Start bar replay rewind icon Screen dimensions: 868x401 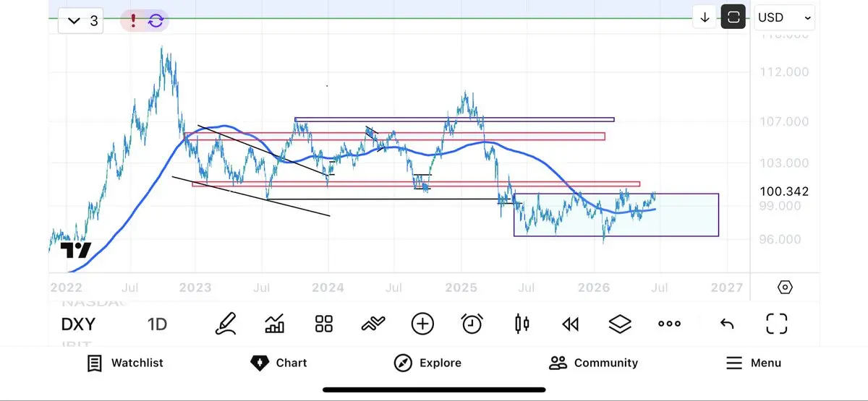570,324
